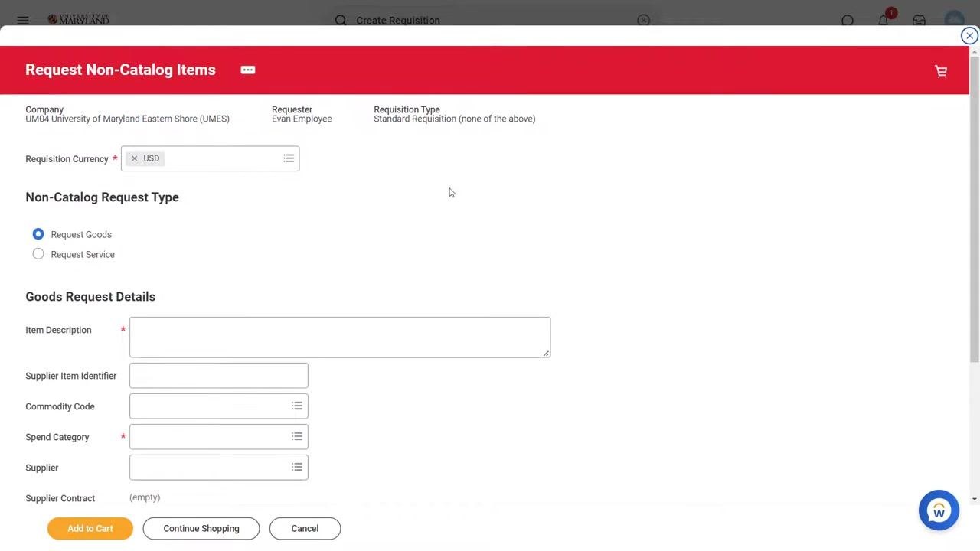
Task: Open the hamburger global navigation menu
Action: pos(23,21)
